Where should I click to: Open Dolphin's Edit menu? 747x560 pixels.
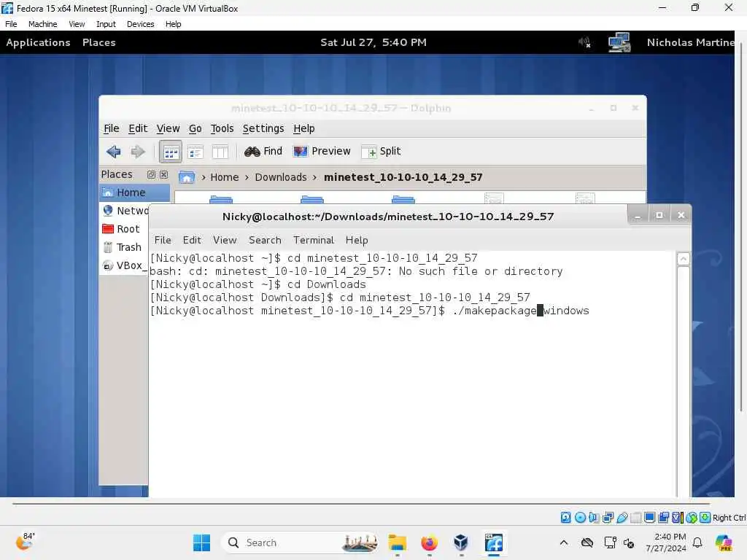(138, 128)
